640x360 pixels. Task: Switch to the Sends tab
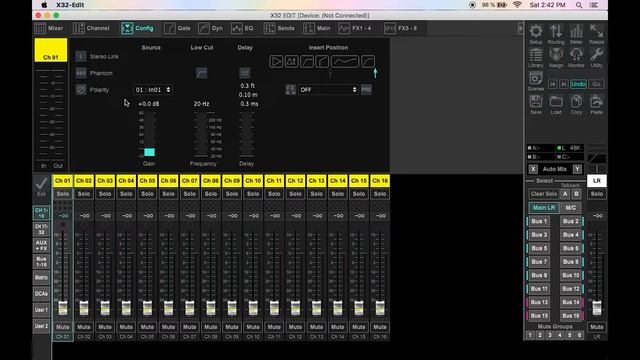[279, 28]
